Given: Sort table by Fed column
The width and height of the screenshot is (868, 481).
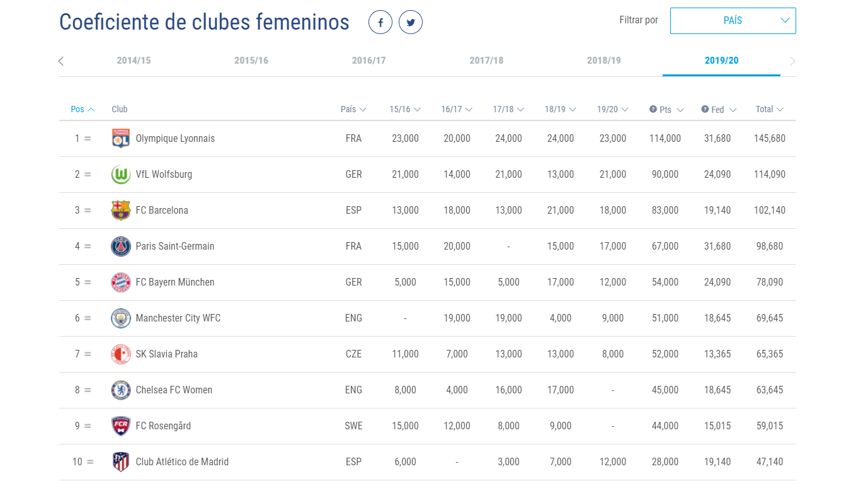Looking at the screenshot, I should (x=724, y=109).
